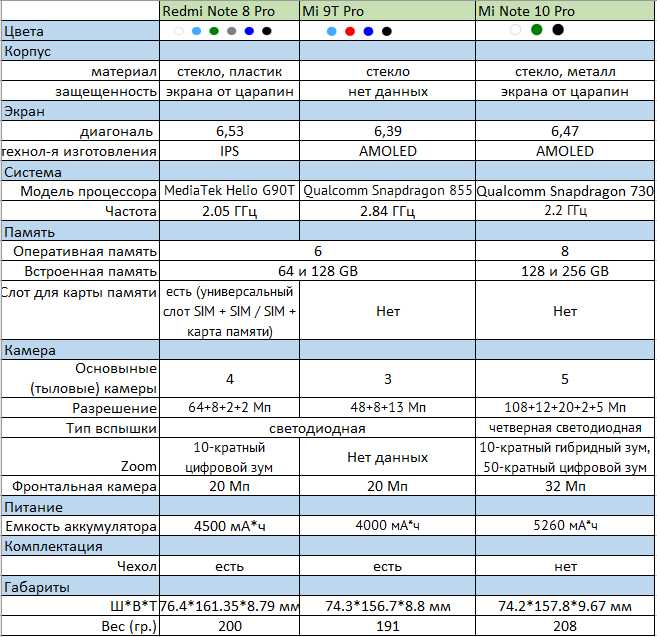Select the white color dot for Mi Note 10 Pro
The image size is (657, 637).
516,30
